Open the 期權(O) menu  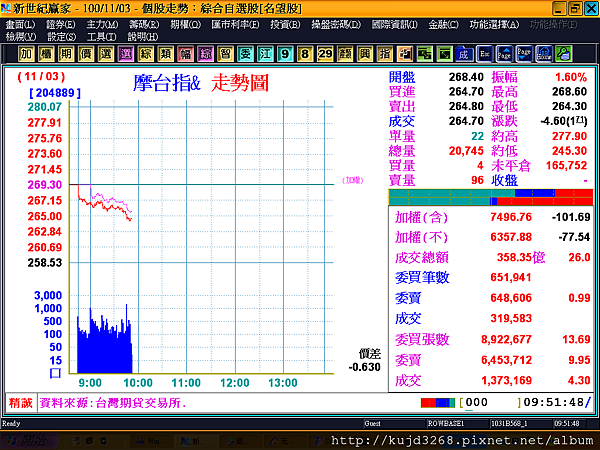pos(185,25)
